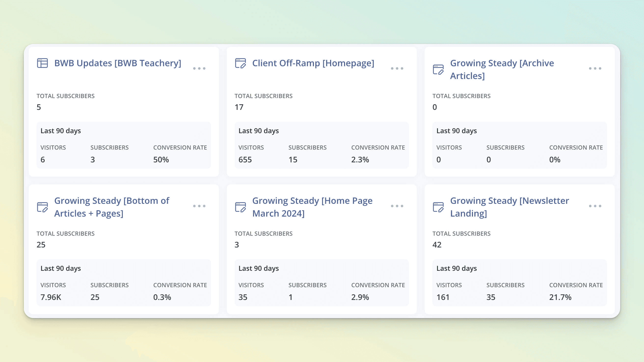
Task: Click 7.96K visitors value in Last 90 days
Action: pos(51,297)
